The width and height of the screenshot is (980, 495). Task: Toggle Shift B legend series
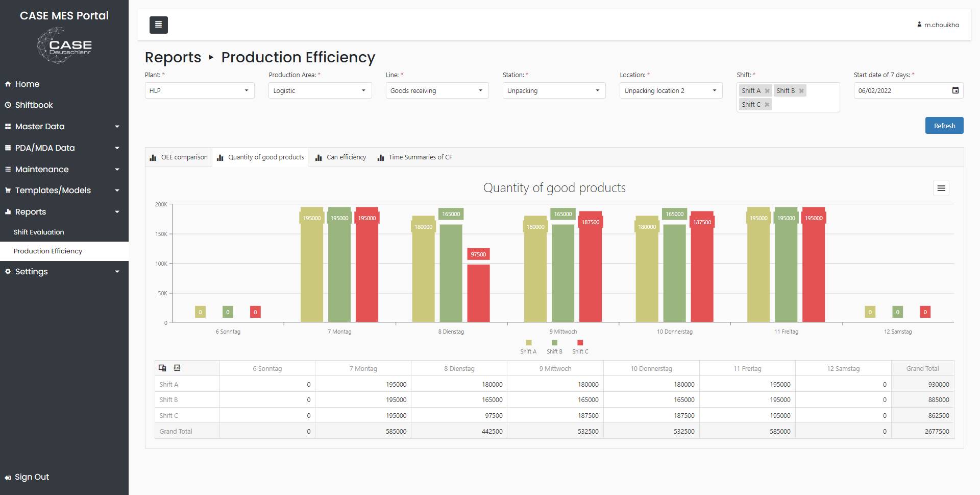[554, 347]
